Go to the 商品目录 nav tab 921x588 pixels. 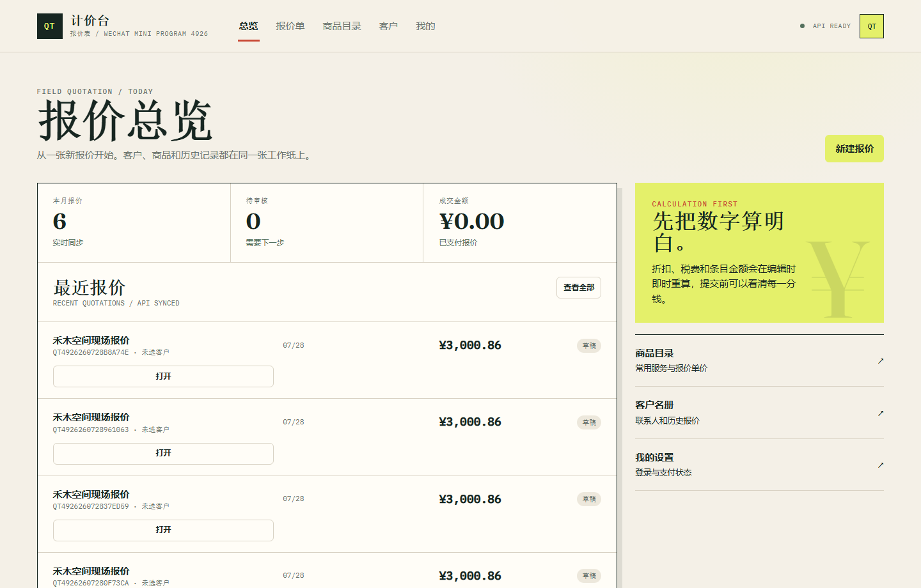(x=342, y=26)
